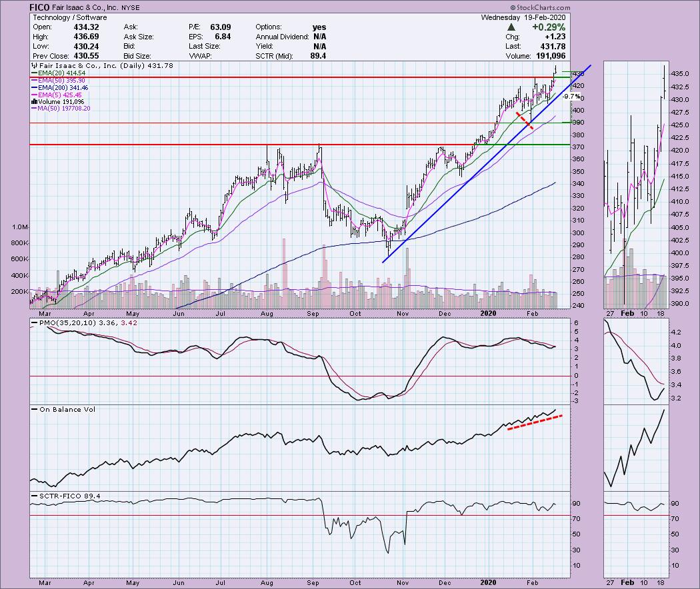Screen dimensions: 700x589
Task: Click the FICO ticker symbol in header
Action: coord(39,7)
